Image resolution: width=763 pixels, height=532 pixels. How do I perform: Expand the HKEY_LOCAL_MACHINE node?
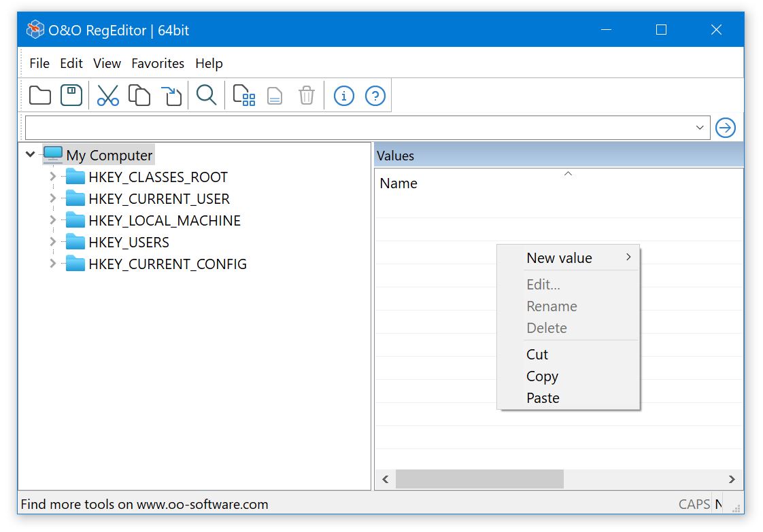click(52, 220)
